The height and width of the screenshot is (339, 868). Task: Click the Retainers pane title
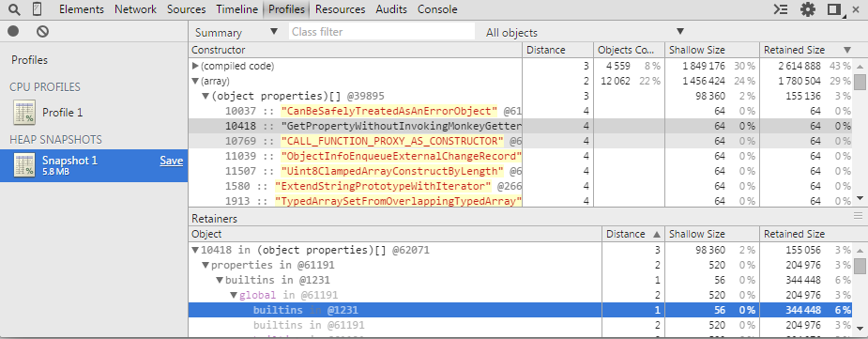[214, 219]
